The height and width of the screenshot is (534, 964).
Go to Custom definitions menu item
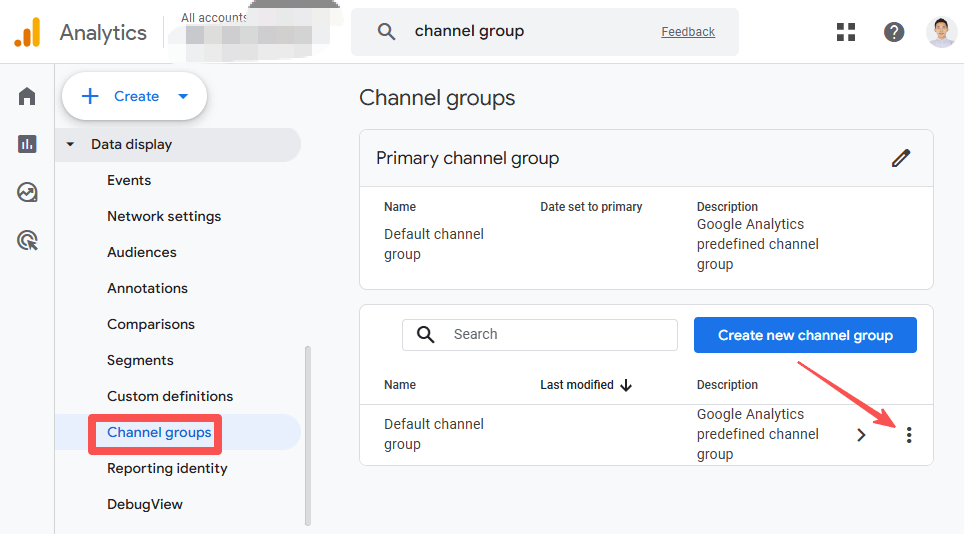170,396
